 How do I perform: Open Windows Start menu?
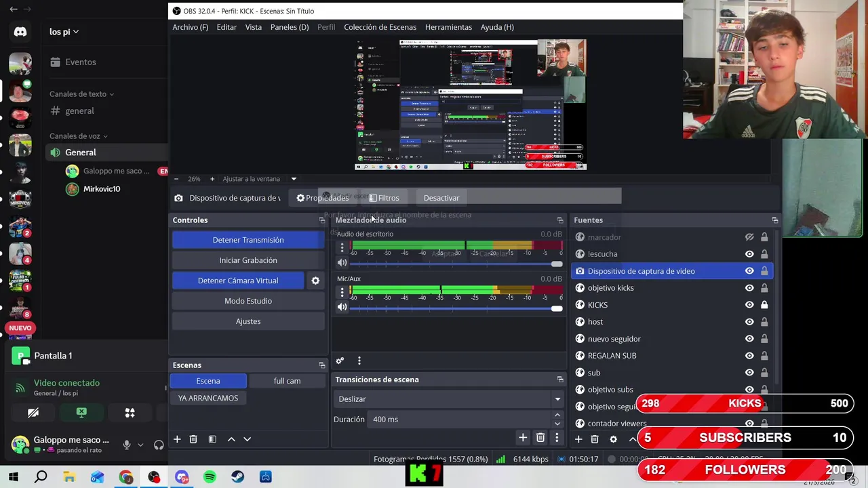(14, 477)
